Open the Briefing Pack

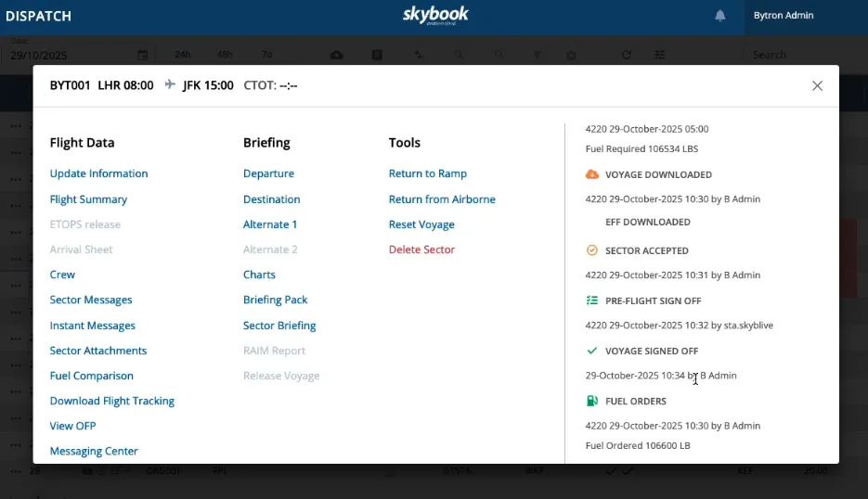[275, 300]
